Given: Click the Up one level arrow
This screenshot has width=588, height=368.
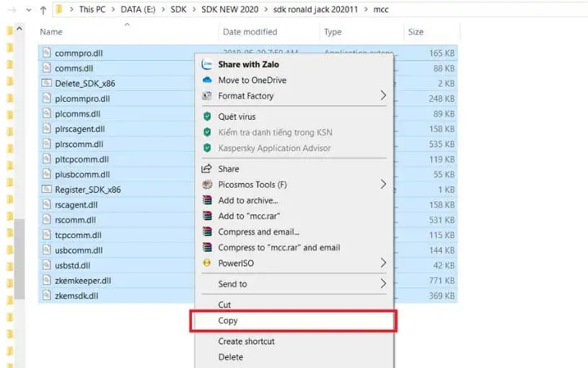Looking at the screenshot, I should pyautogui.click(x=43, y=10).
